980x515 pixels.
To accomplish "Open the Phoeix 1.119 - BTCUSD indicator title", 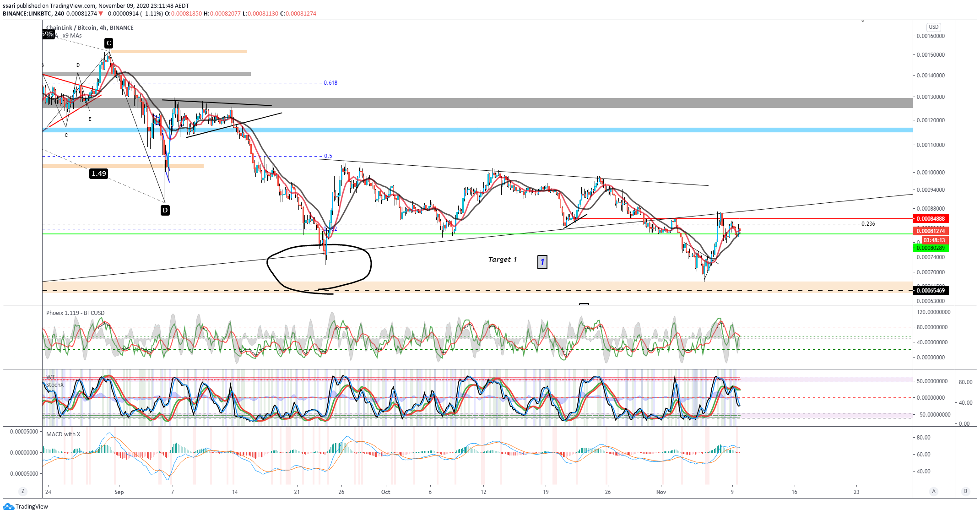I will point(76,313).
